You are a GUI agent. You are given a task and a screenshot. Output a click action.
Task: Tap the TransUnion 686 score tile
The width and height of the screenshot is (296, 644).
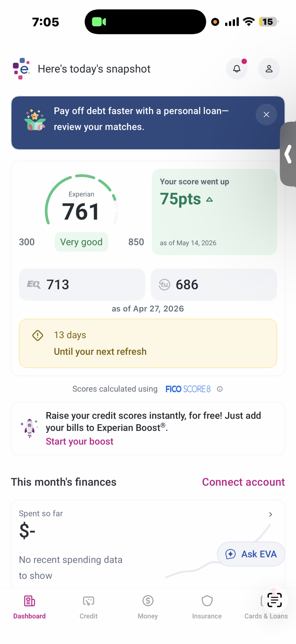click(x=214, y=285)
